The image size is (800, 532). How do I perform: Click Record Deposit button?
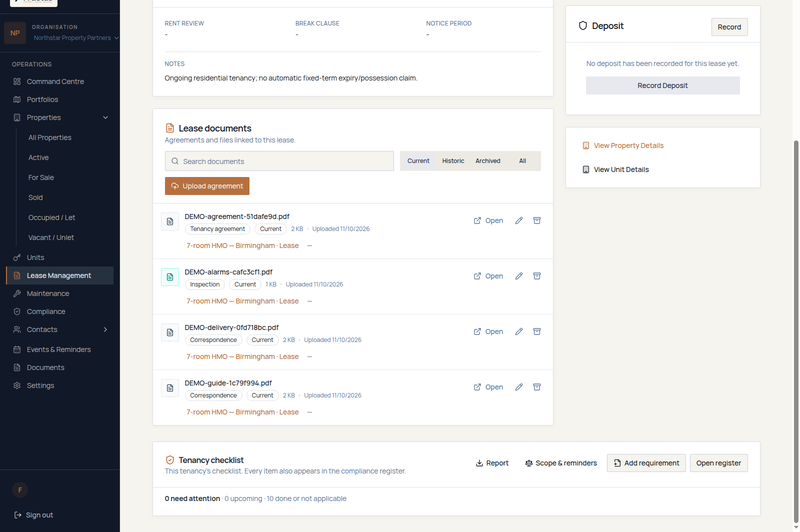(x=663, y=85)
